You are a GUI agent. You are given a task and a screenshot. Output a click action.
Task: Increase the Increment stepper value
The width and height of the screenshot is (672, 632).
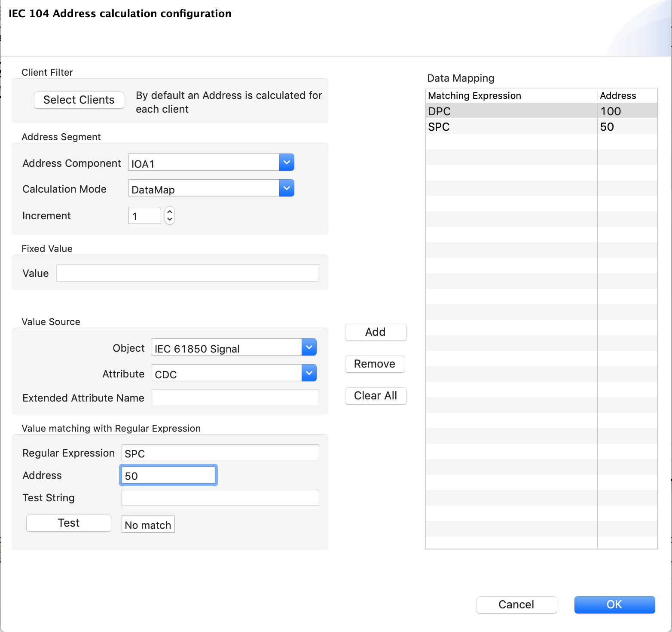(170, 212)
